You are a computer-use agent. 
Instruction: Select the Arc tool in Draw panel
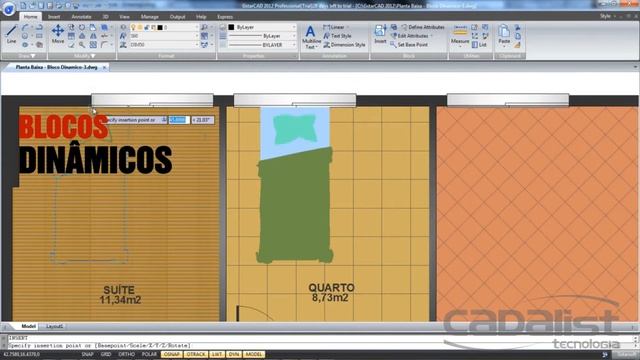(25, 27)
